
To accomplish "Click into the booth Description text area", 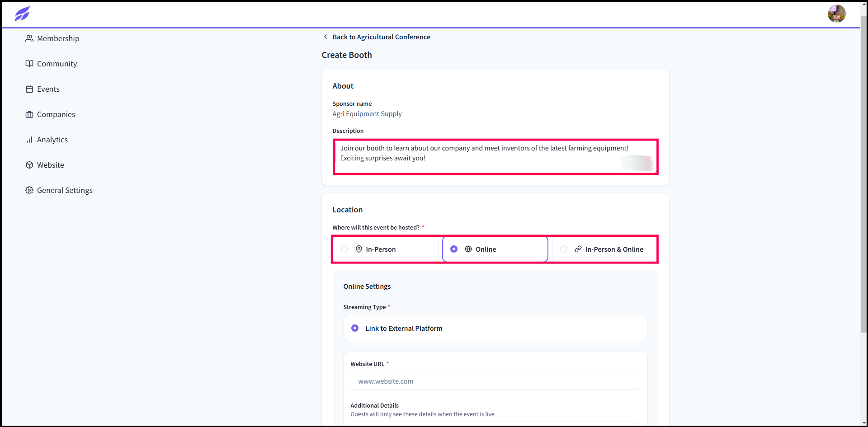I will tap(495, 157).
